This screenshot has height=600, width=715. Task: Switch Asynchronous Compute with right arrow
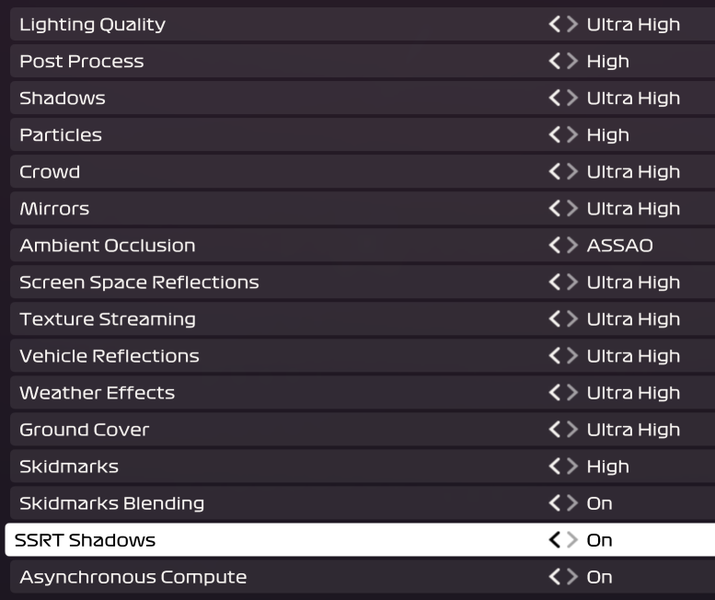(572, 577)
